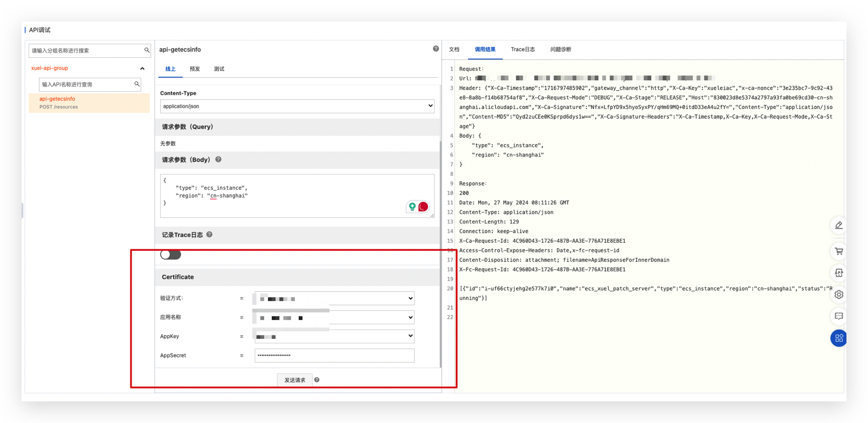Click the AppSecret password field
Screen dimensions: 868x423
[x=334, y=356]
